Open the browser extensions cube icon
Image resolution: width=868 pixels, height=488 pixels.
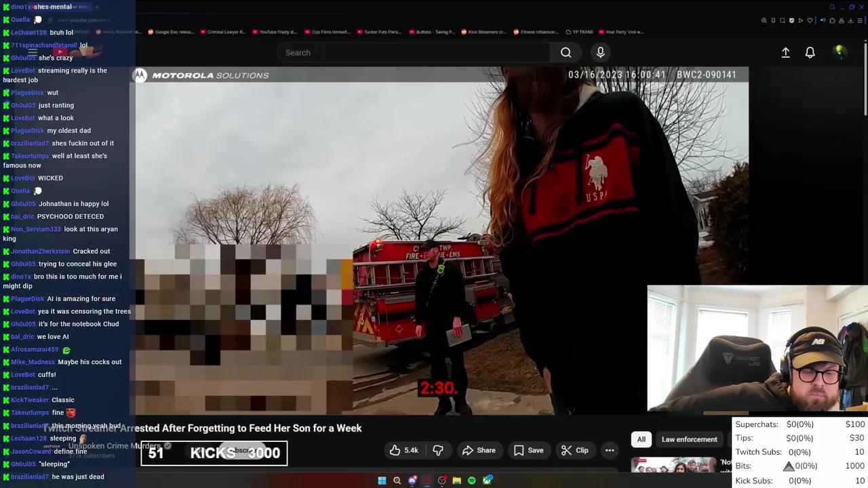click(x=832, y=20)
